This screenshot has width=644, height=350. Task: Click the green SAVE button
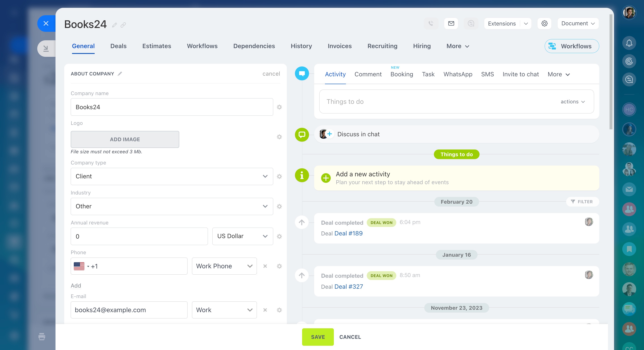click(x=318, y=337)
